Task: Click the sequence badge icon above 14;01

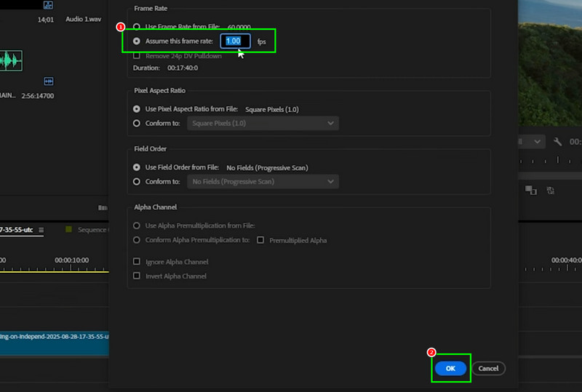Action: 48,5
